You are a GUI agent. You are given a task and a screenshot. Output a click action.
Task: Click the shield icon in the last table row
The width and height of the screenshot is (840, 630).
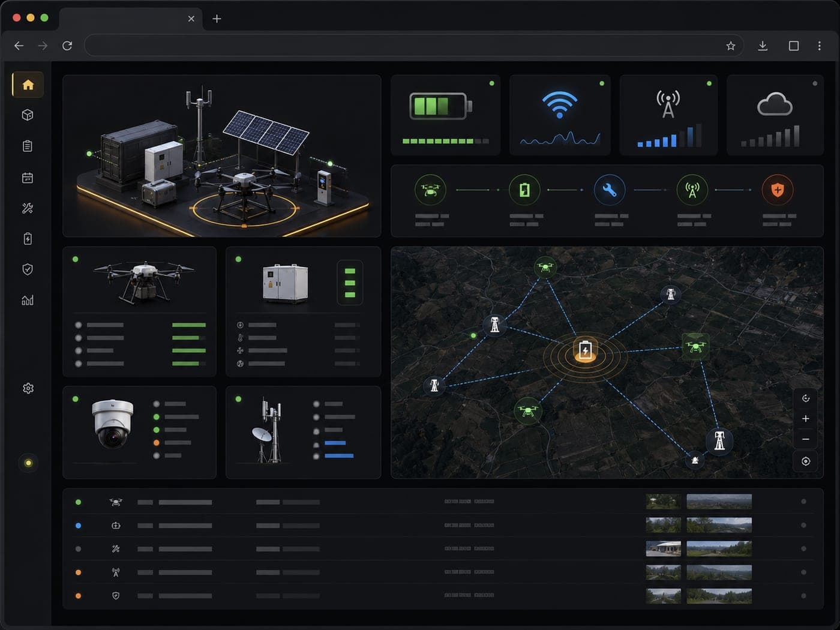(x=116, y=596)
